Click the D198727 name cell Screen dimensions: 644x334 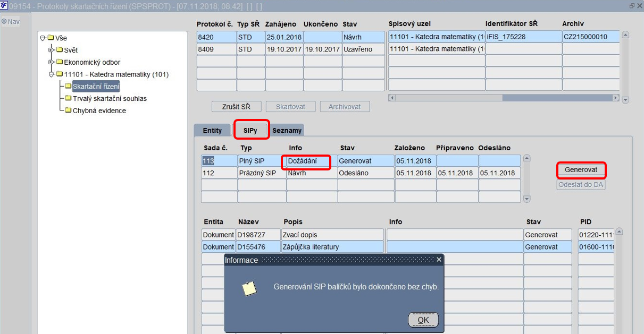coord(258,234)
